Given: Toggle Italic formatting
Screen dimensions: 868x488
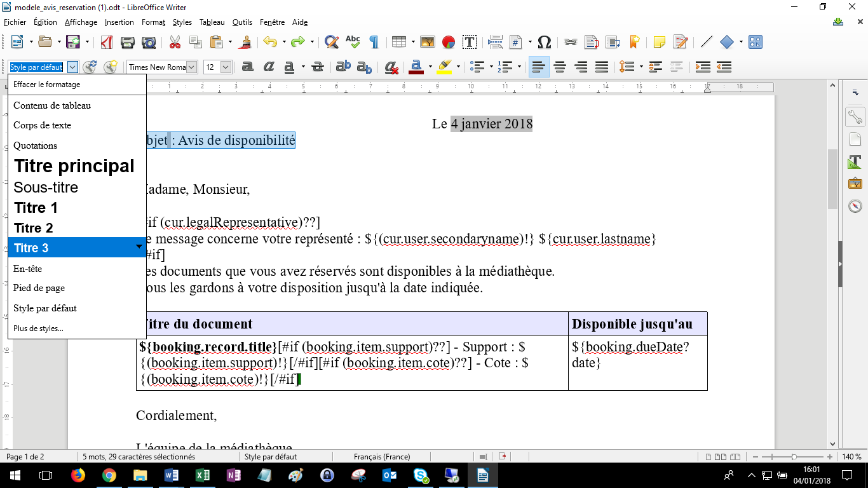Looking at the screenshot, I should point(269,67).
